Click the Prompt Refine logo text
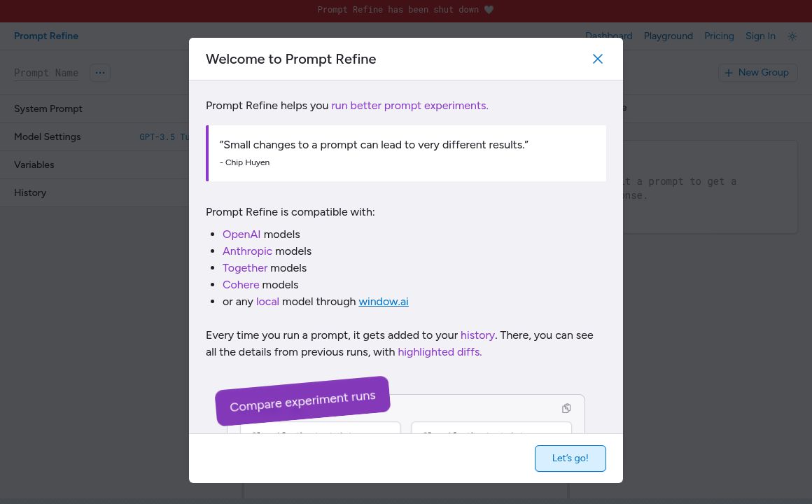The image size is (812, 504). (46, 36)
